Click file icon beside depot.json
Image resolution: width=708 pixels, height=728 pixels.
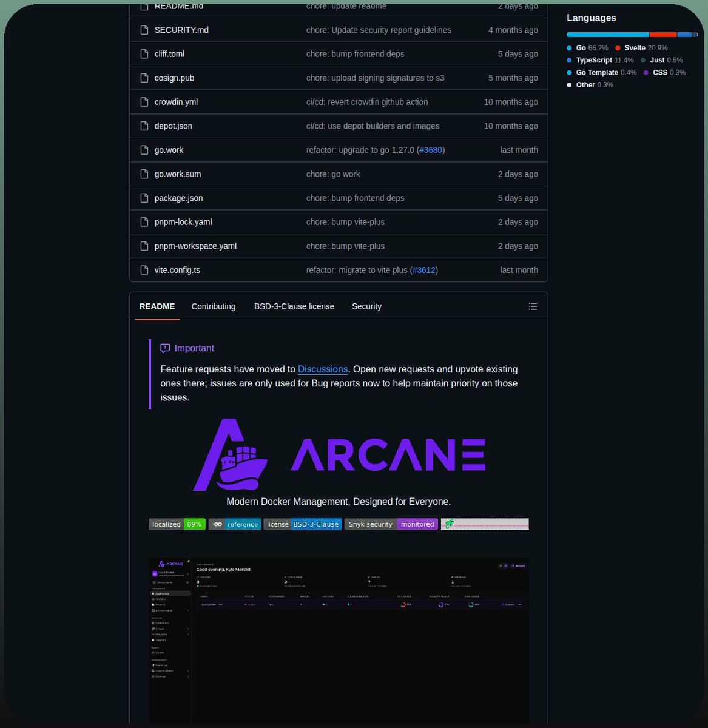(x=144, y=126)
